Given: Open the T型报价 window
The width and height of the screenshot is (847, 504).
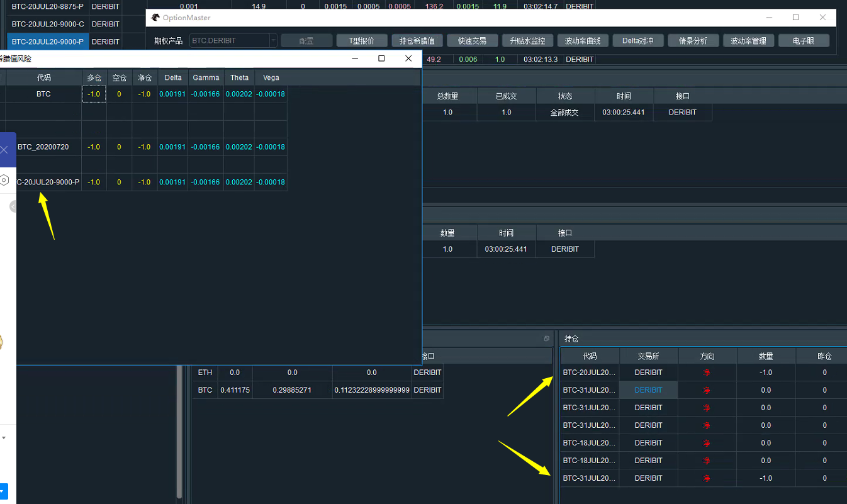Looking at the screenshot, I should pyautogui.click(x=362, y=41).
